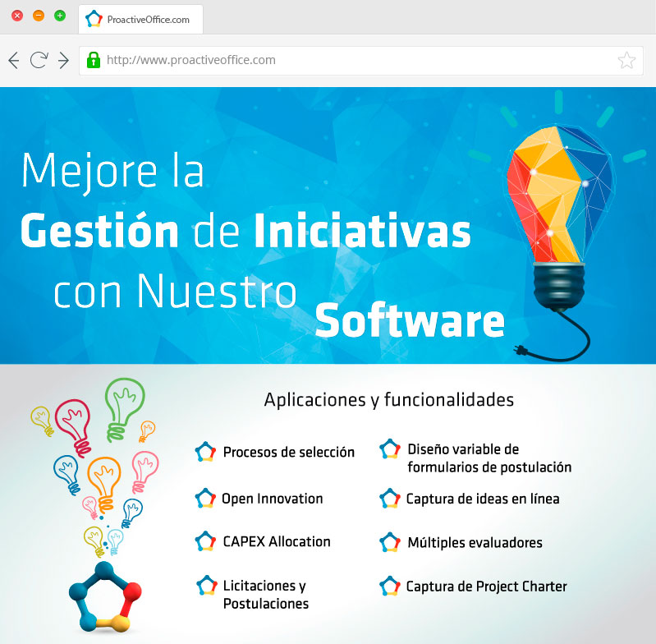Open Licitaciones y Postulaciones item
The width and height of the screenshot is (656, 644).
265,595
